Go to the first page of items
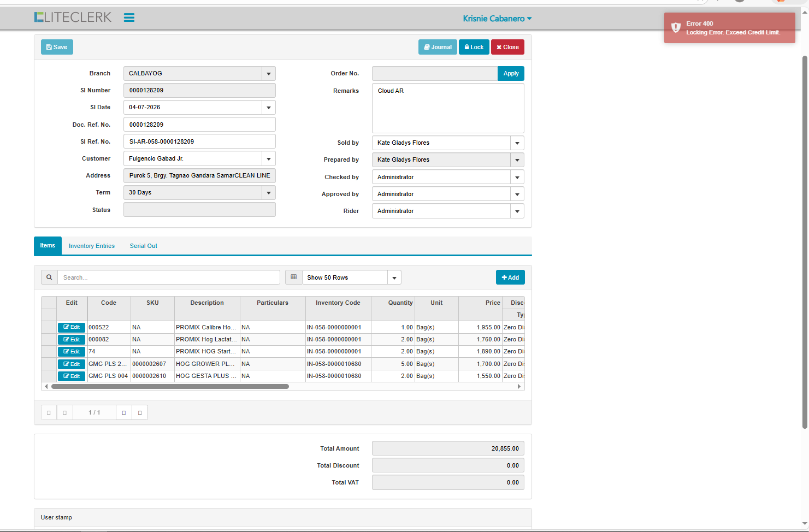Image resolution: width=809 pixels, height=532 pixels. click(x=49, y=413)
